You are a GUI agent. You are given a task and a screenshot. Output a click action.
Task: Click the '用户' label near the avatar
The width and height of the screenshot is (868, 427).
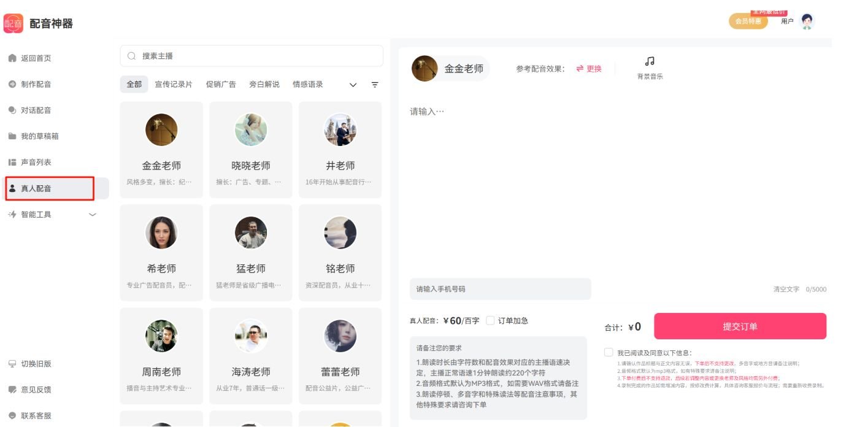point(787,21)
